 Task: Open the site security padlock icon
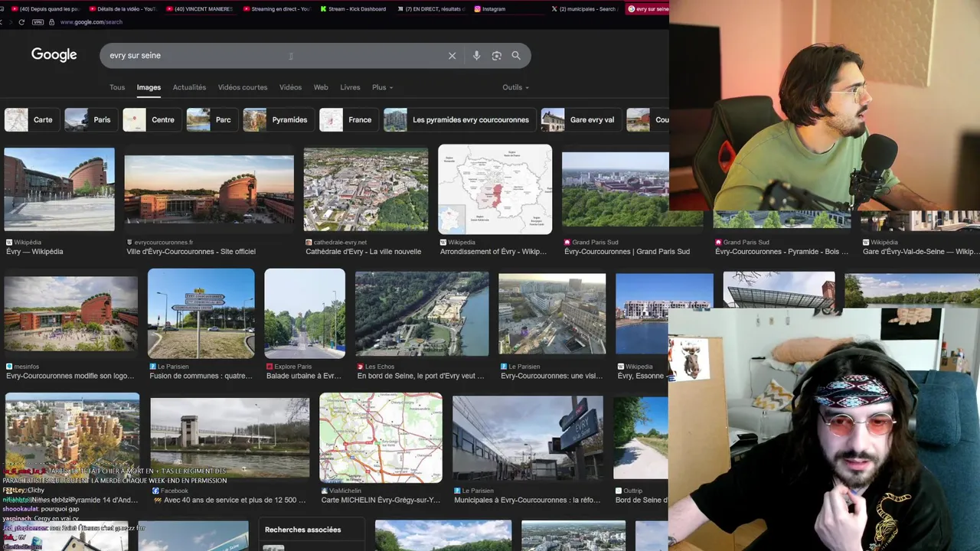point(52,22)
